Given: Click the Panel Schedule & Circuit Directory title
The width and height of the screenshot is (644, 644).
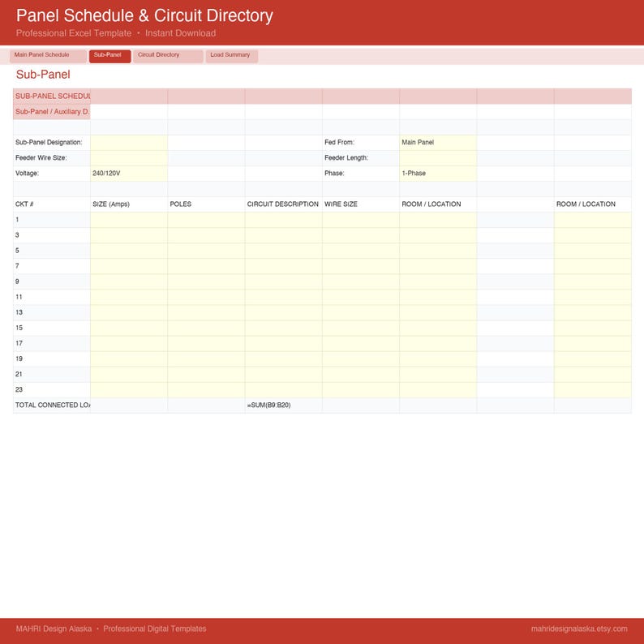Looking at the screenshot, I should [144, 15].
